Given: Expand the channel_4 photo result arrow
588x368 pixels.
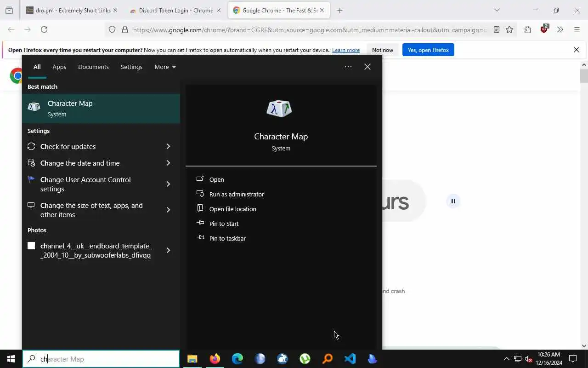Looking at the screenshot, I should pos(168,250).
